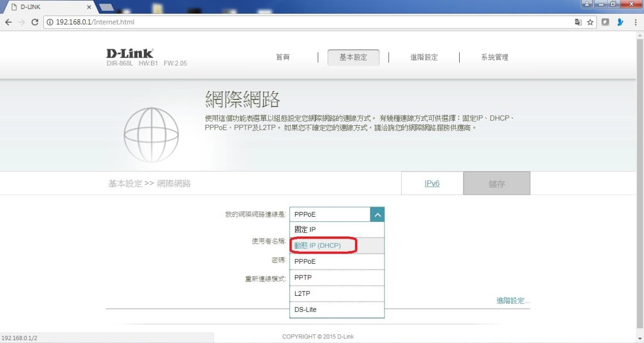Screen dimensions: 644x343
Task: Click the 我的網際網路連線是 label
Action: [x=256, y=215]
